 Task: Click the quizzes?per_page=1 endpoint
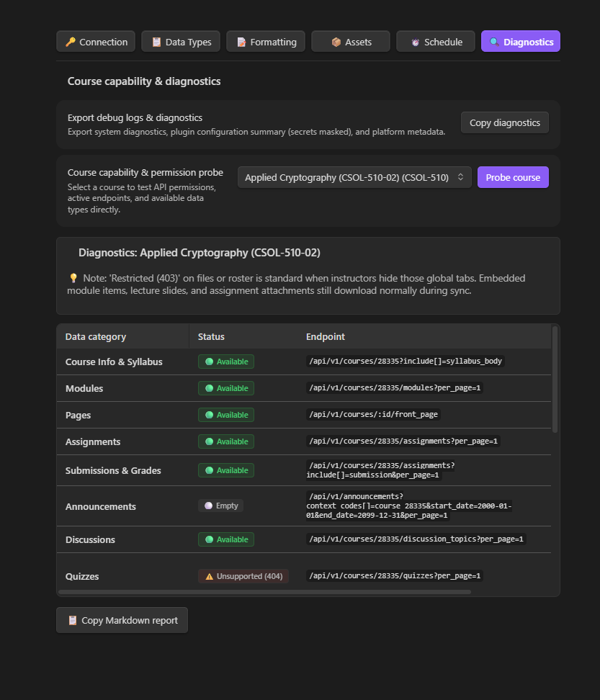point(395,575)
